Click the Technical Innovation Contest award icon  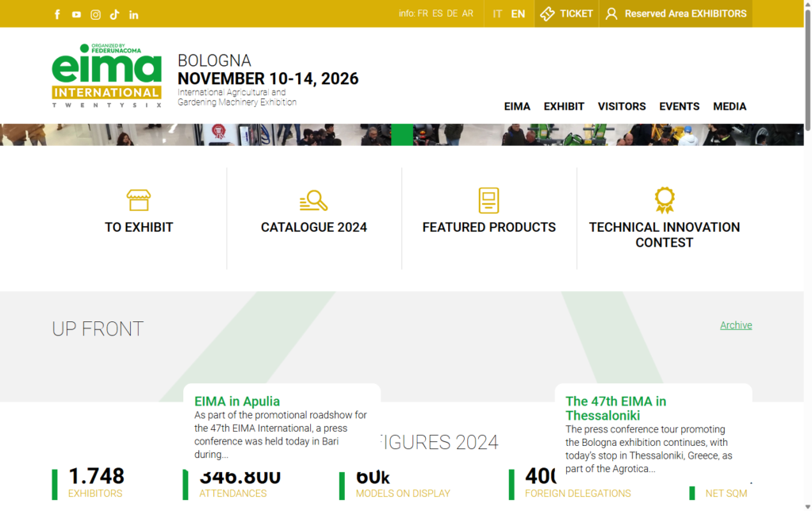(665, 200)
